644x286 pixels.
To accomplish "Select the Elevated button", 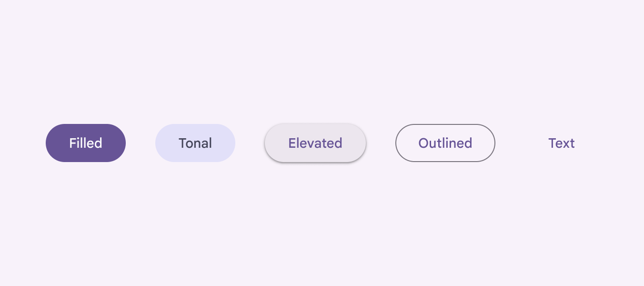I will click(x=315, y=143).
